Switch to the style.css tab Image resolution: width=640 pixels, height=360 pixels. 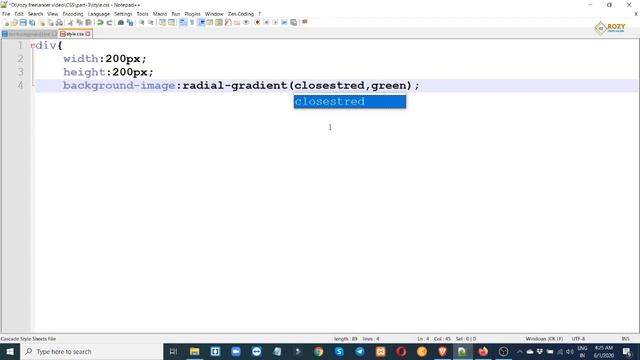[75, 34]
